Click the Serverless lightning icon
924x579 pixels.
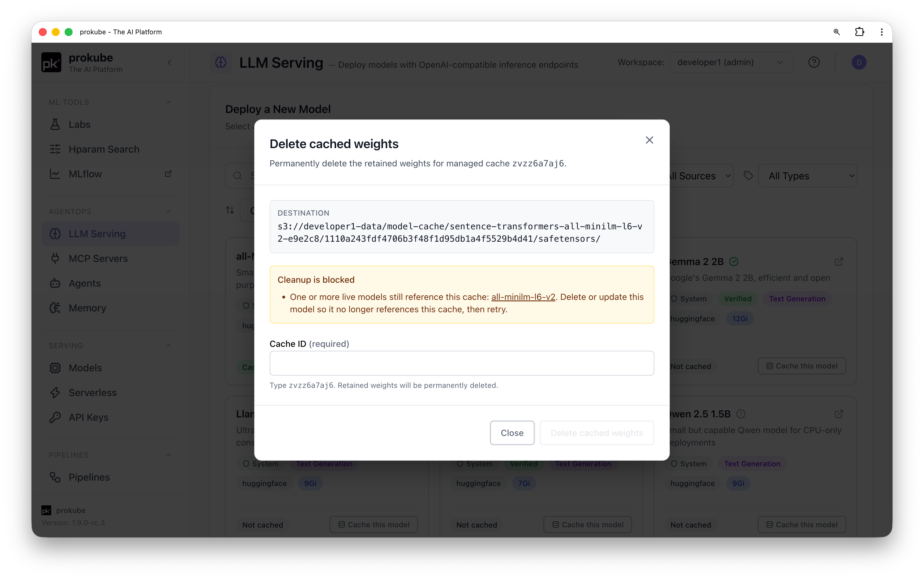(x=55, y=392)
